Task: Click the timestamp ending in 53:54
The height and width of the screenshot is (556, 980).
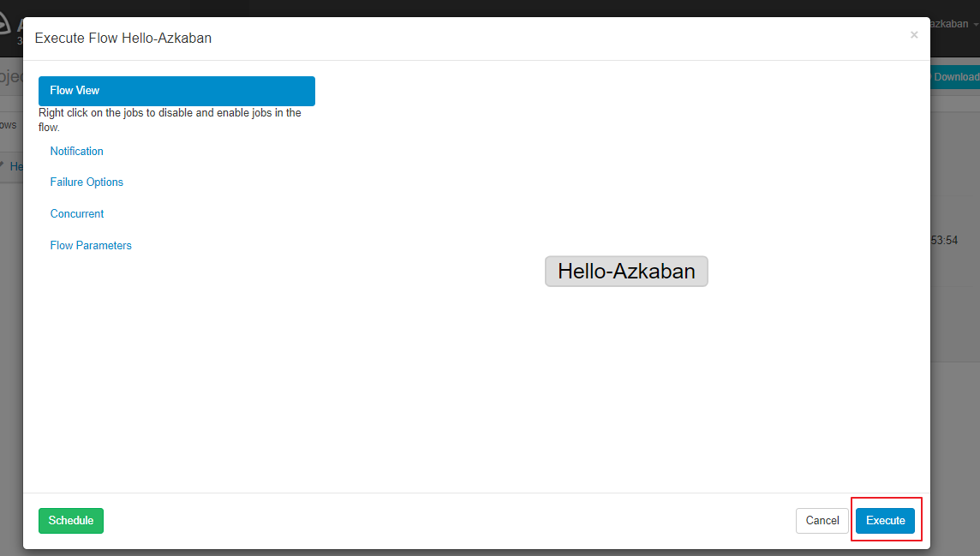Action: pyautogui.click(x=944, y=241)
